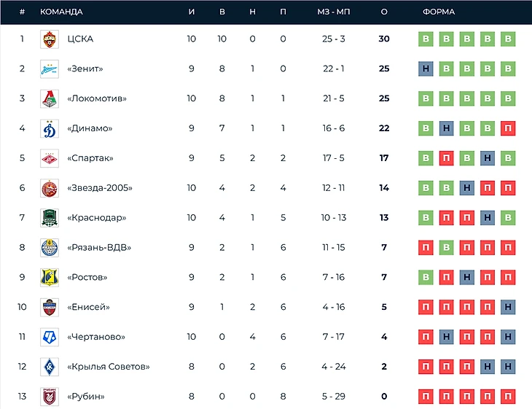The width and height of the screenshot is (532, 409).
Task: Click the ФОРМА column header
Action: click(439, 12)
